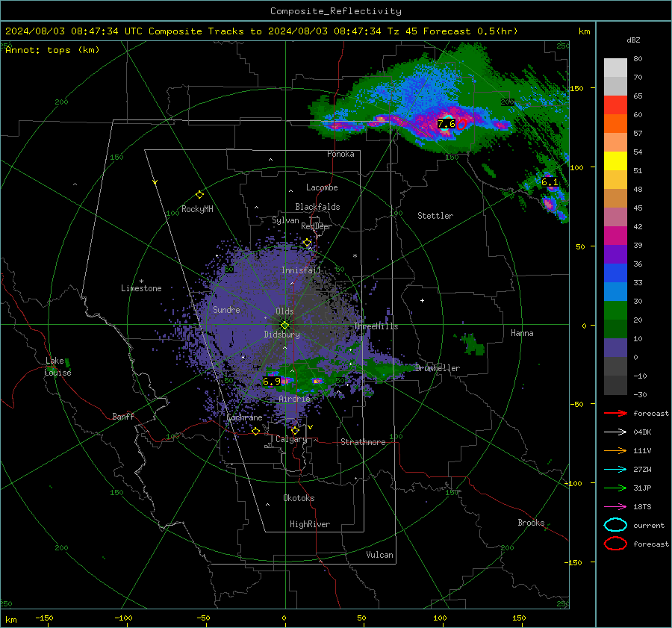Click the asterisk marker above Limestone

(x=141, y=282)
